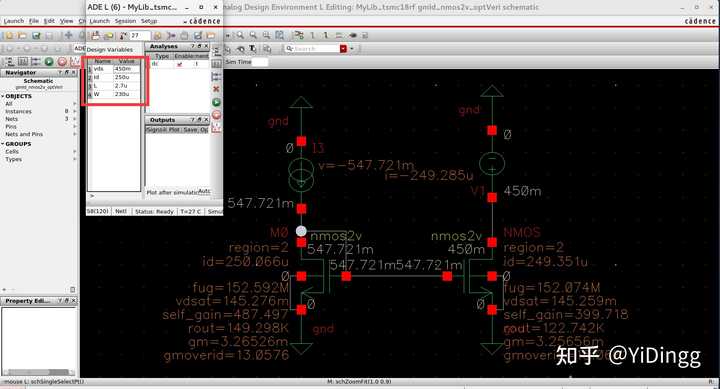The height and width of the screenshot is (389, 720).
Task: Click the zoom to fit icon in schematic toolbar
Action: [x=266, y=35]
